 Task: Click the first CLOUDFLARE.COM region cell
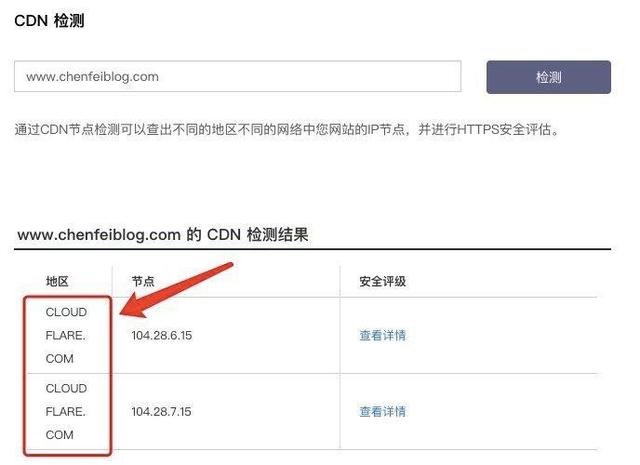pos(66,336)
